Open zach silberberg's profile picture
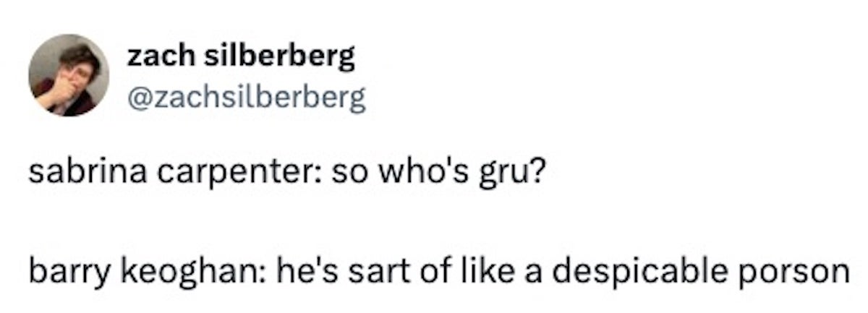Screen dimensions: 868x313 click(69, 74)
